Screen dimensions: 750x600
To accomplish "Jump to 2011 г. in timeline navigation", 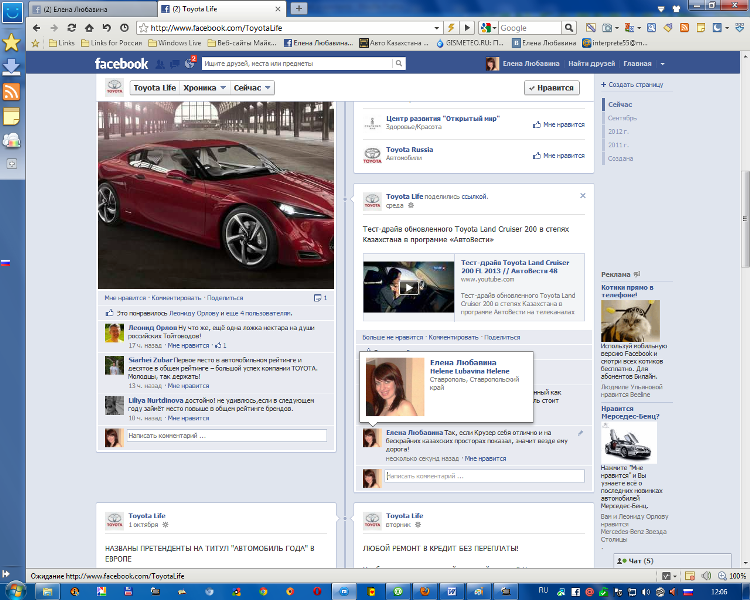I will pyautogui.click(x=618, y=144).
